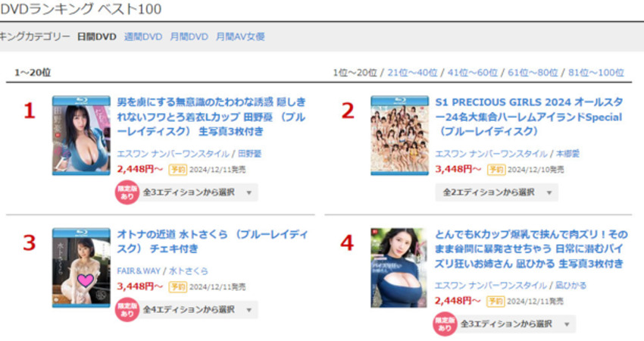The height and width of the screenshot is (341, 644).
Task: Click the rank 3 cover thumbnail
Action: click(x=81, y=267)
